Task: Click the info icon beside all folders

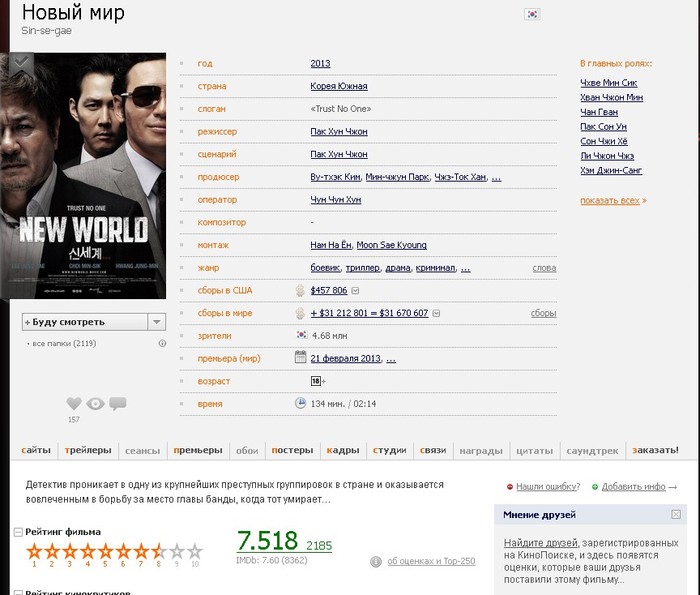Action: [x=162, y=343]
